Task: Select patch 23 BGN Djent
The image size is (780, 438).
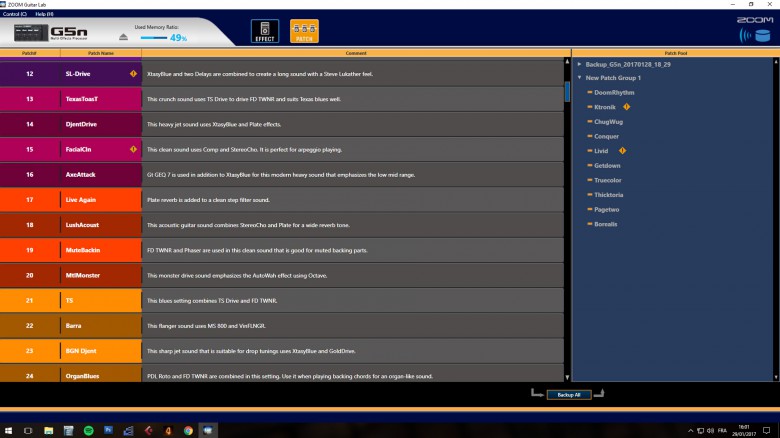Action: click(71, 351)
